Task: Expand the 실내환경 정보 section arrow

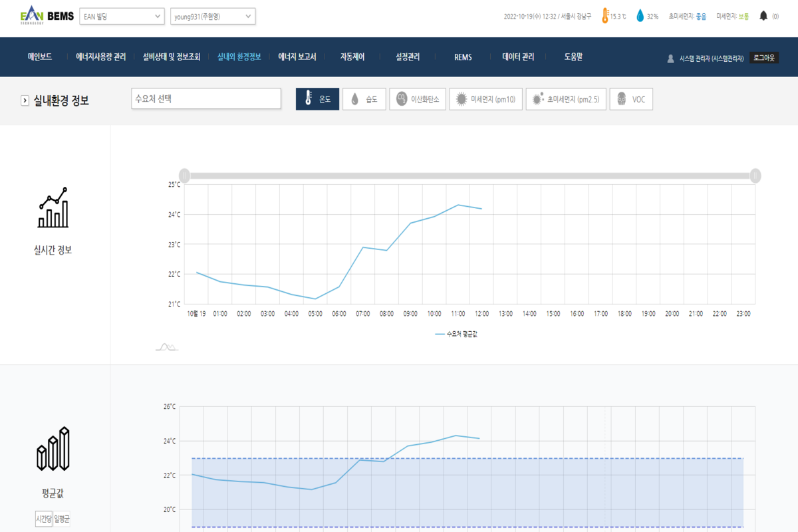Action: 25,100
